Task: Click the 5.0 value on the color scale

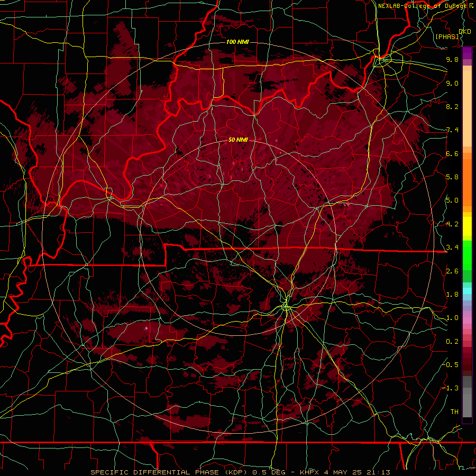Action: tap(452, 200)
